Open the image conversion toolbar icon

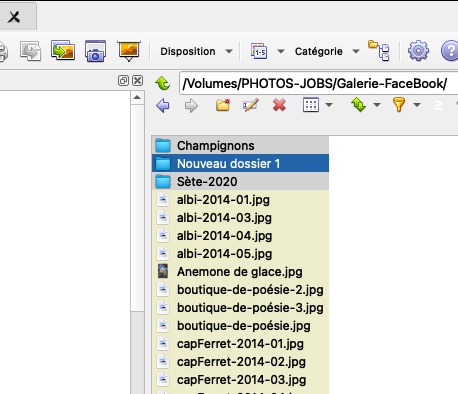coord(63,51)
